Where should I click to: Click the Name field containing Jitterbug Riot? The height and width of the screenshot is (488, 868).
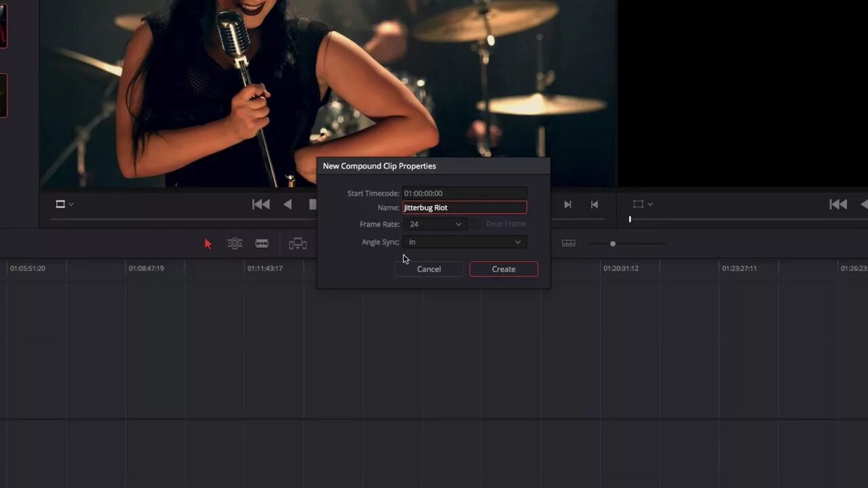(x=465, y=207)
